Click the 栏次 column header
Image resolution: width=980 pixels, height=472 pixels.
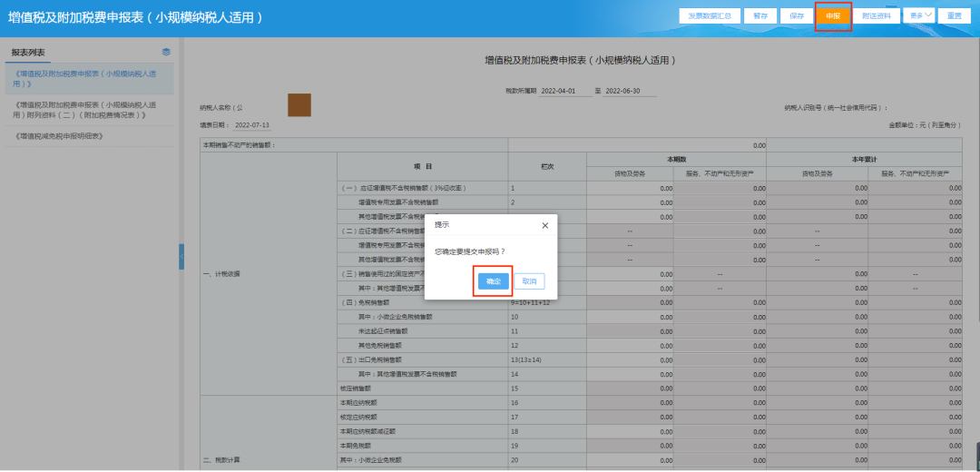click(547, 167)
